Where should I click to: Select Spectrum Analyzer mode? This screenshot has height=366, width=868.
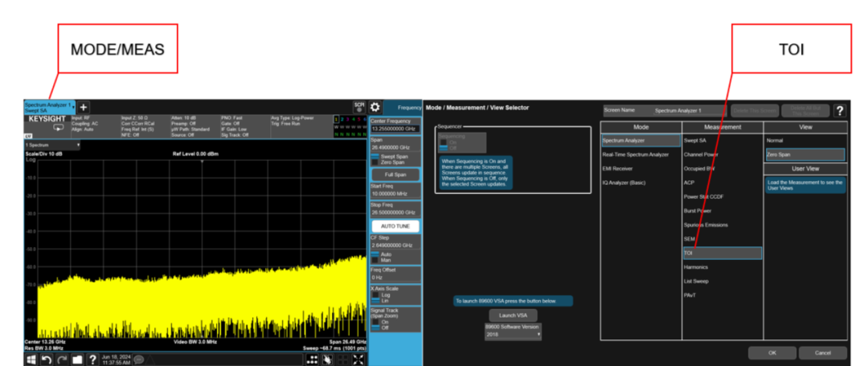(641, 141)
